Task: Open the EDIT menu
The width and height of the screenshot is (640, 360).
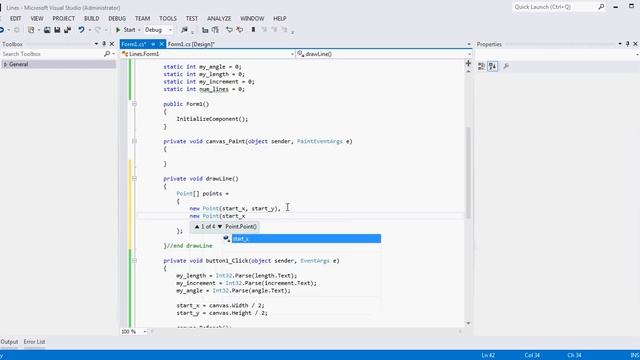Action: (x=16, y=18)
